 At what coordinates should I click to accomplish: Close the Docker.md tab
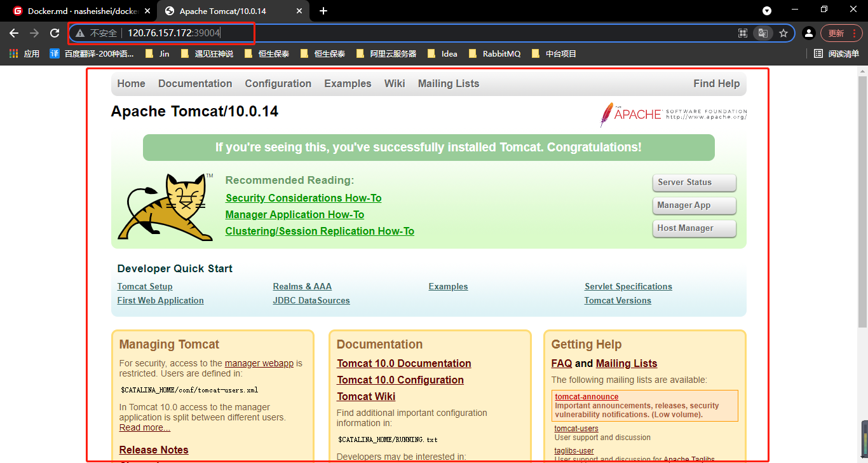tap(148, 11)
